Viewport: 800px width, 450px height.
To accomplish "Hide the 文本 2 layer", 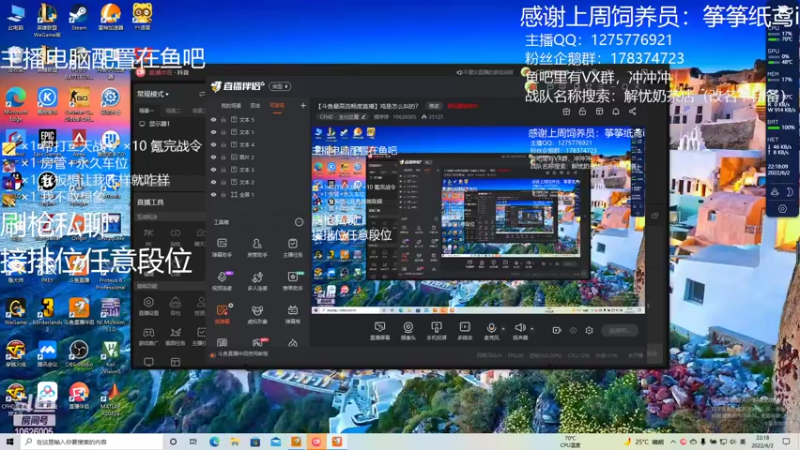I will pos(213,182).
